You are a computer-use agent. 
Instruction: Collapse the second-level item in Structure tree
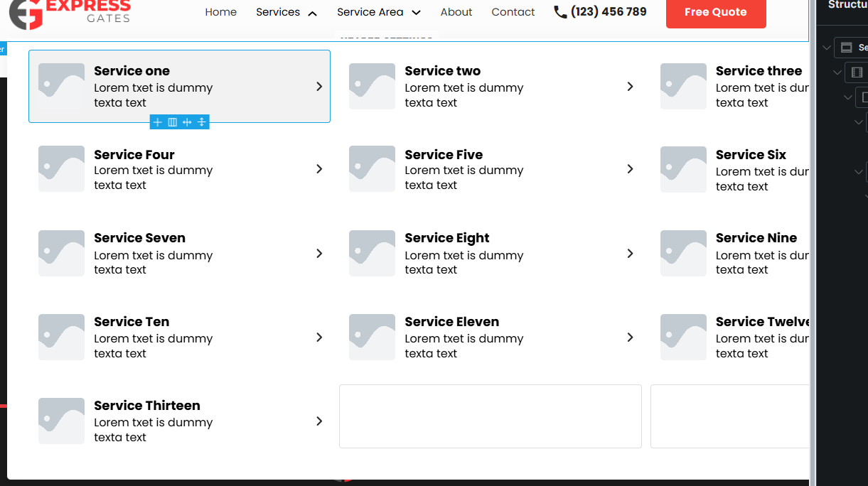click(837, 72)
